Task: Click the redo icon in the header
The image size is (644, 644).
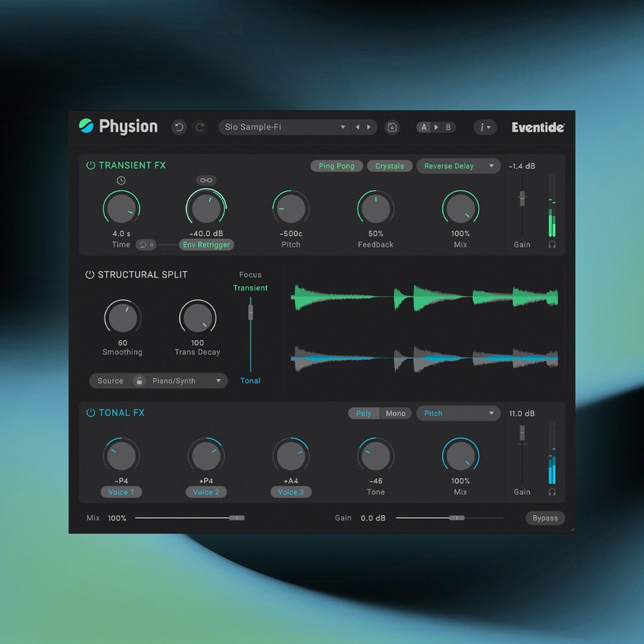Action: (x=200, y=127)
